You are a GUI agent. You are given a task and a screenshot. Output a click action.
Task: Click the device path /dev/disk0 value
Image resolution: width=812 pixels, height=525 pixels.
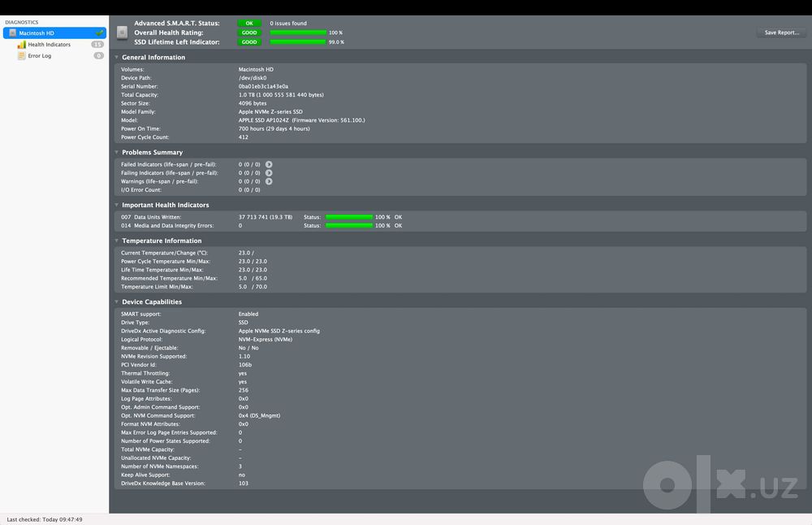[253, 78]
